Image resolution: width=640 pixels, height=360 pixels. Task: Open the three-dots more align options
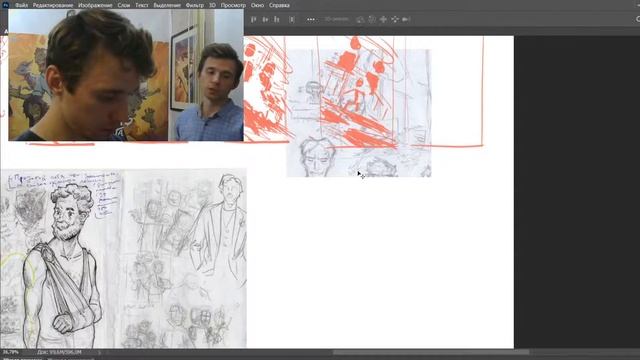(311, 19)
